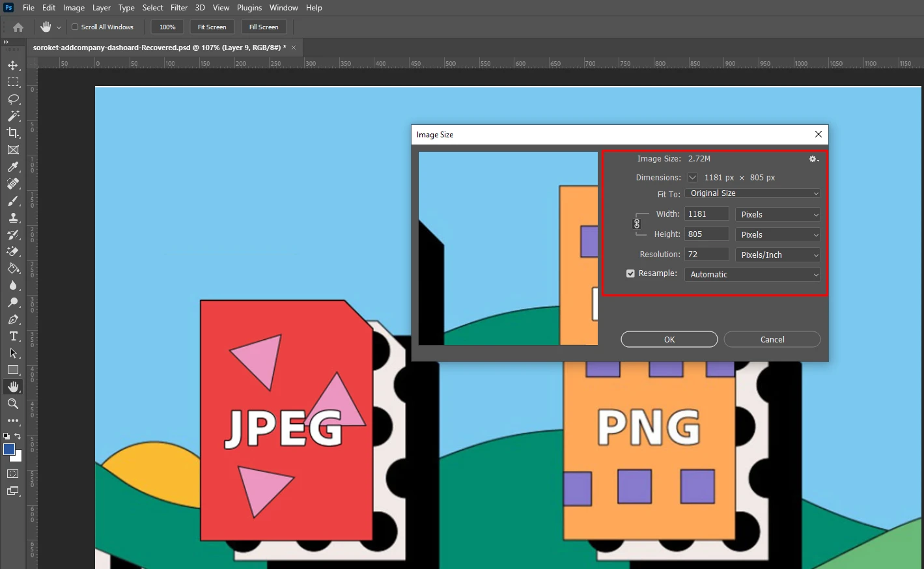The width and height of the screenshot is (924, 569).
Task: Click the Resolution input field
Action: point(707,255)
